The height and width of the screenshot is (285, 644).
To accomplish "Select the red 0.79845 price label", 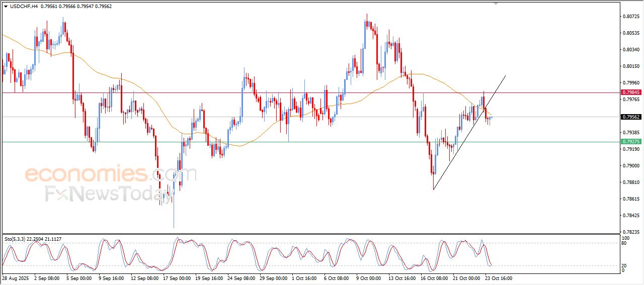I will pyautogui.click(x=631, y=92).
